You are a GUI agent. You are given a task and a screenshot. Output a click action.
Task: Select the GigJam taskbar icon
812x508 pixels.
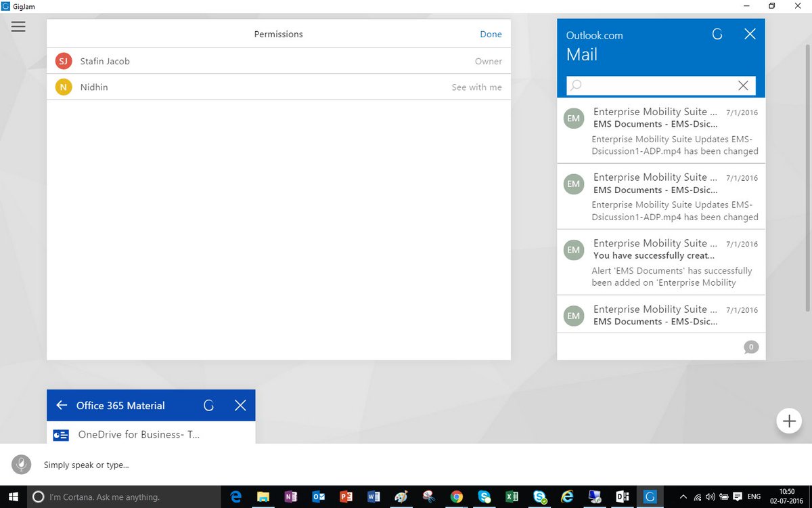coord(650,496)
